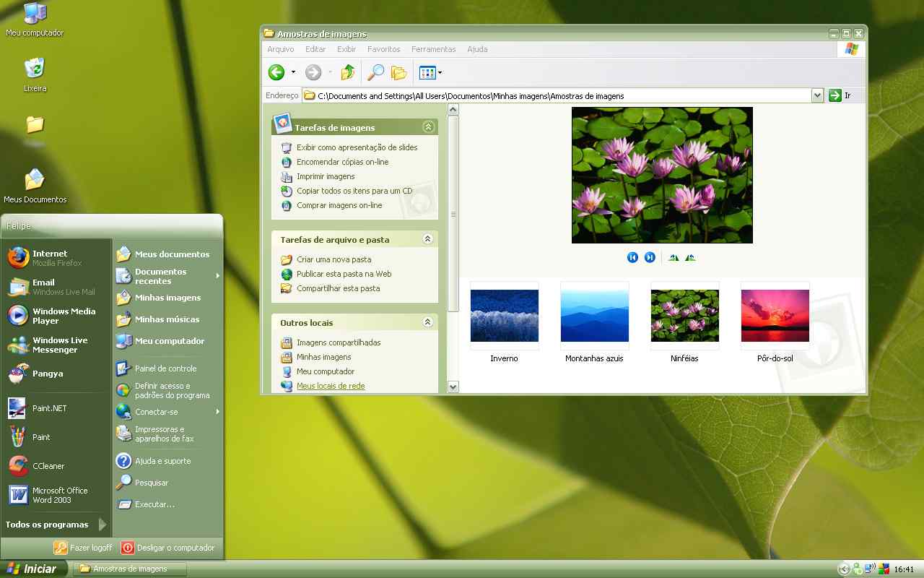The width and height of the screenshot is (924, 578).
Task: Open the Arquivo menu
Action: 281,49
